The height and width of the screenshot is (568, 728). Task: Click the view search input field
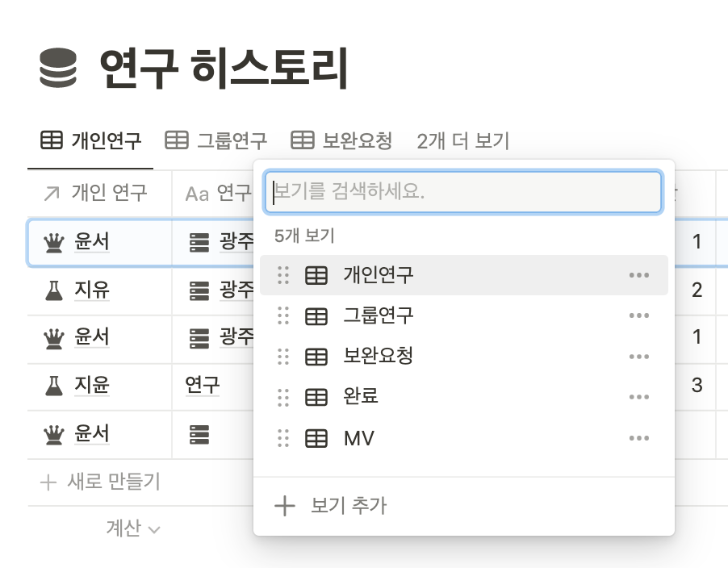463,192
